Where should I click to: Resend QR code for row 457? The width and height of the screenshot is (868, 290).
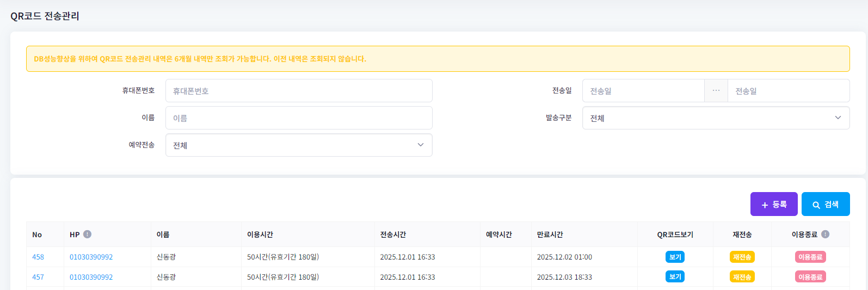tap(742, 277)
